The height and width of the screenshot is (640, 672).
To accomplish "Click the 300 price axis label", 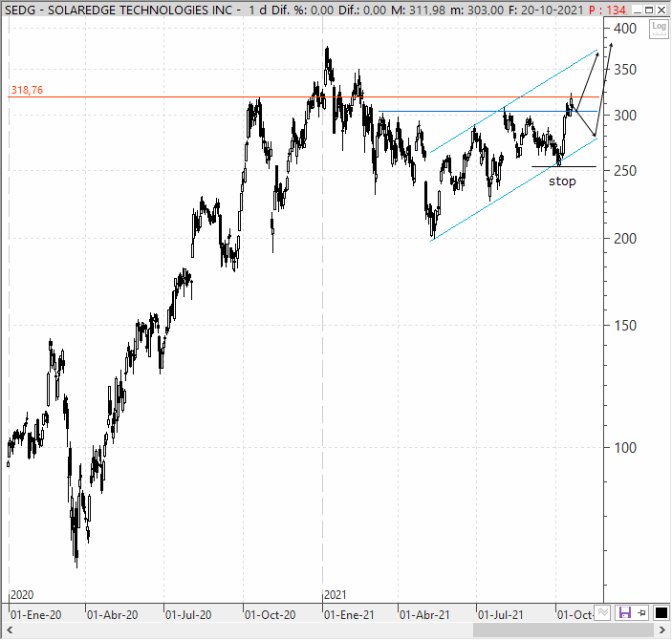I will pyautogui.click(x=625, y=116).
